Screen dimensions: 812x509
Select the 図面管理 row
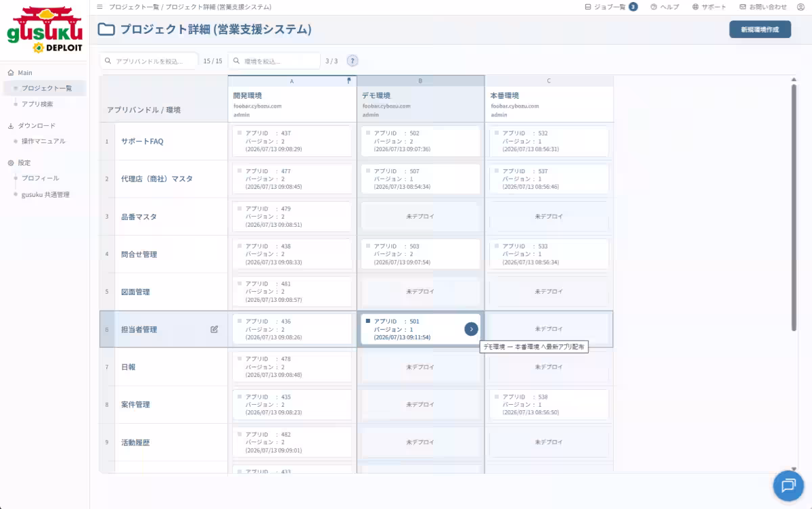[164, 292]
